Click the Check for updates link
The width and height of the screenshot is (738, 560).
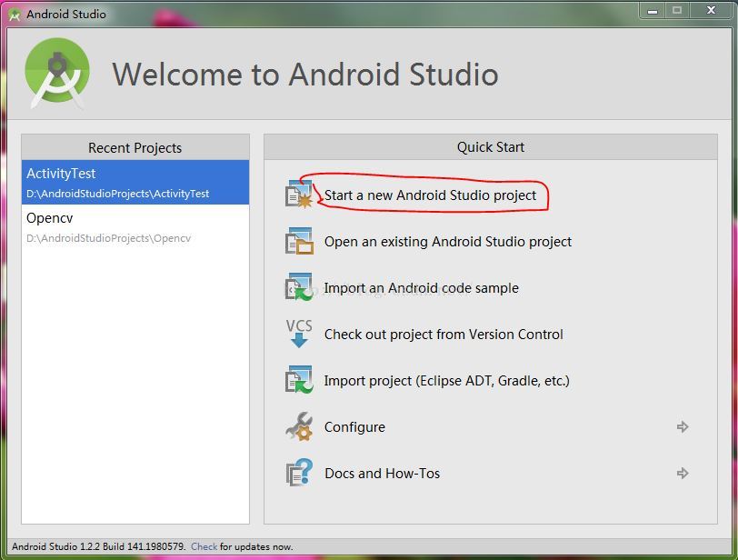tap(204, 546)
